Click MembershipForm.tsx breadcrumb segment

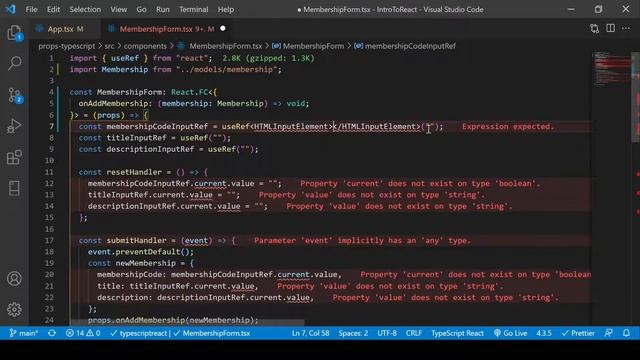tap(225, 46)
